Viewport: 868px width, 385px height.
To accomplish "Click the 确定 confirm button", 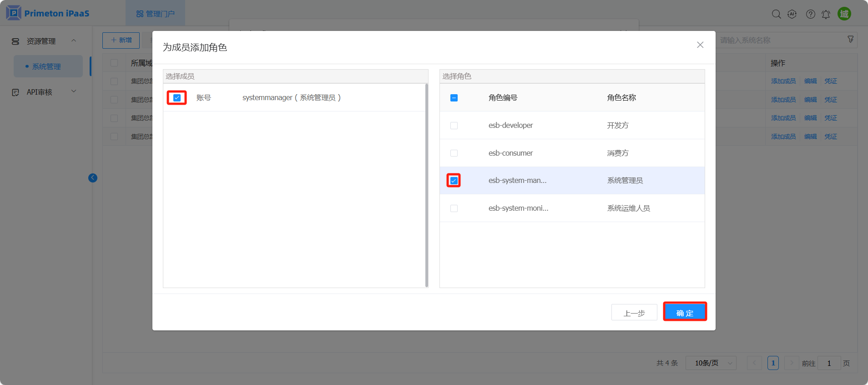I will (685, 313).
